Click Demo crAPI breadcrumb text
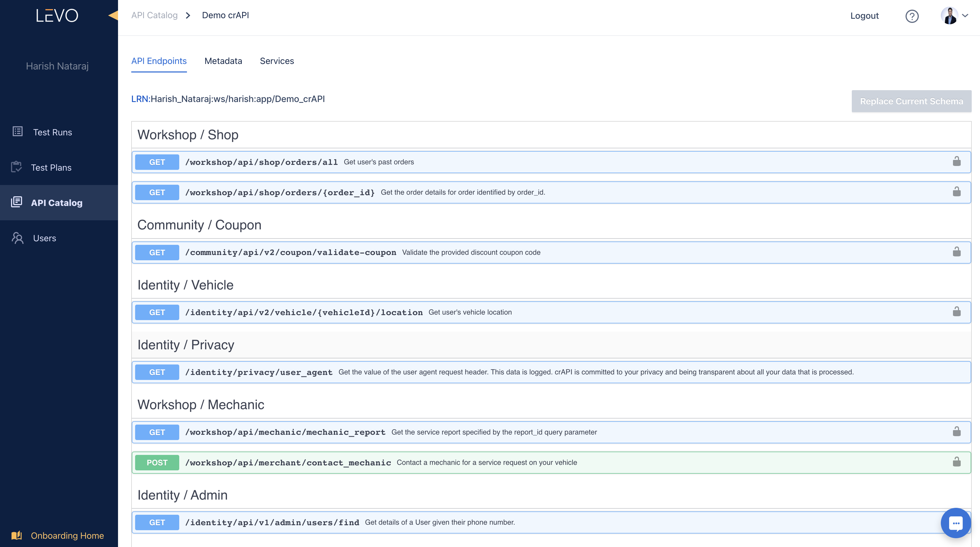 [x=226, y=15]
